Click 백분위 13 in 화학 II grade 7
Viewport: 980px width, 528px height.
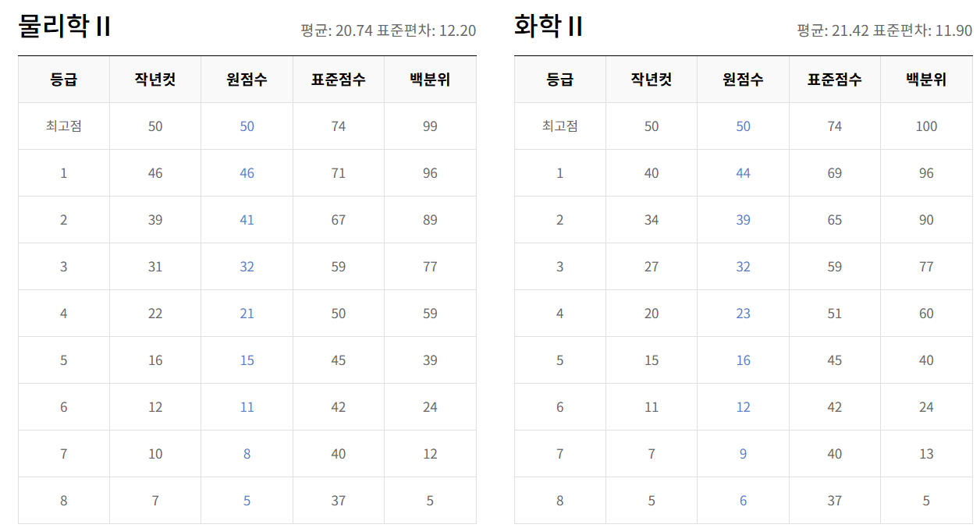pos(926,454)
